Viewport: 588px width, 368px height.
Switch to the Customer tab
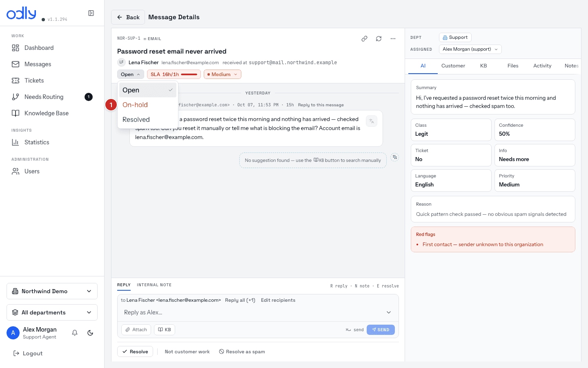453,66
